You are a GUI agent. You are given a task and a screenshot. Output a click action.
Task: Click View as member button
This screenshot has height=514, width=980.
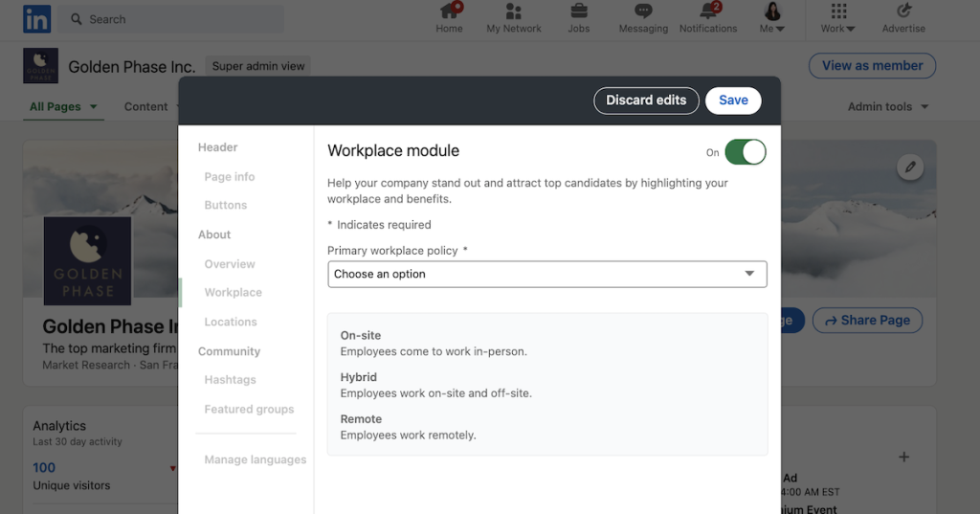872,66
